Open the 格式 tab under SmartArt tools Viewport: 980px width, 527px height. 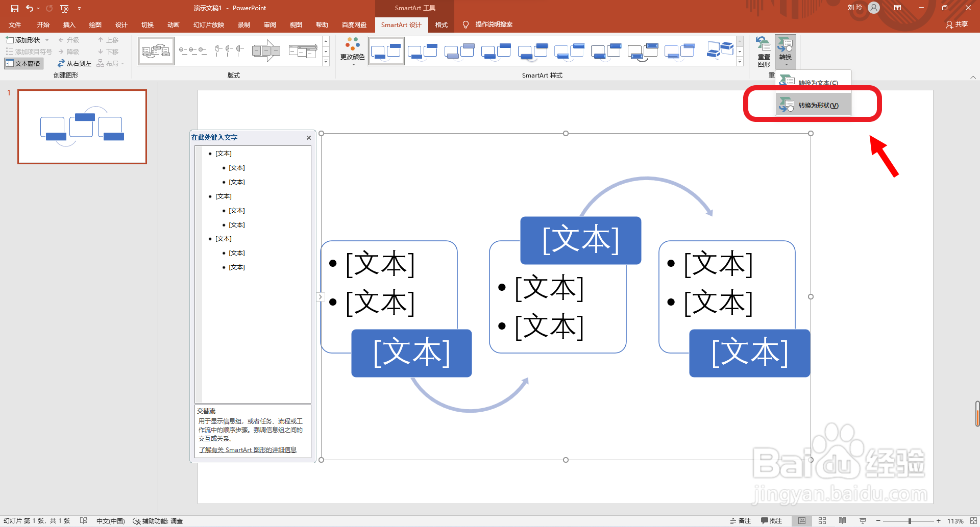tap(441, 24)
